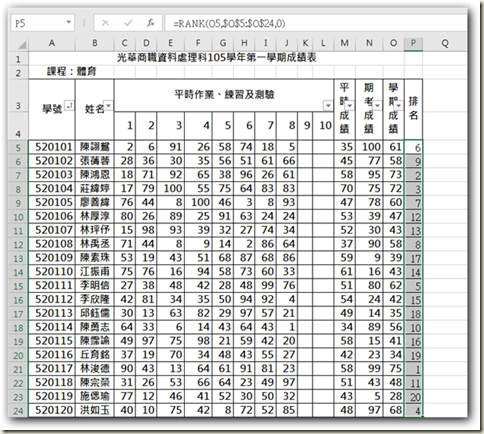Click name cell 李明信
484x434 pixels.
tap(95, 286)
